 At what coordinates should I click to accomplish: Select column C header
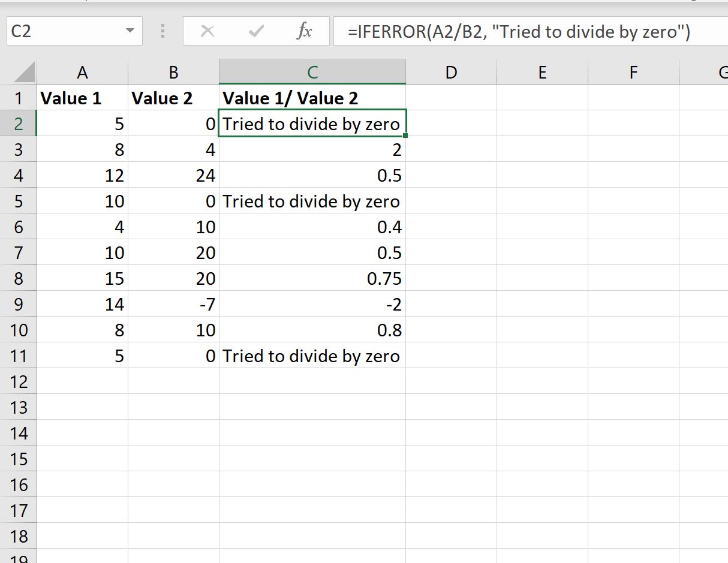tap(312, 73)
